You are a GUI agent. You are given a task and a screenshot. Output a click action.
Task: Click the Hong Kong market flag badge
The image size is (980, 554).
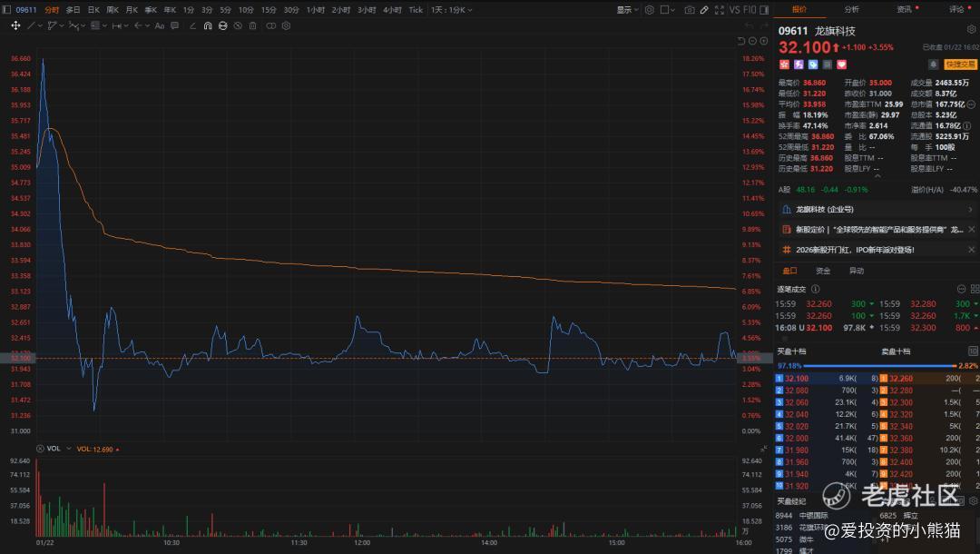click(784, 64)
